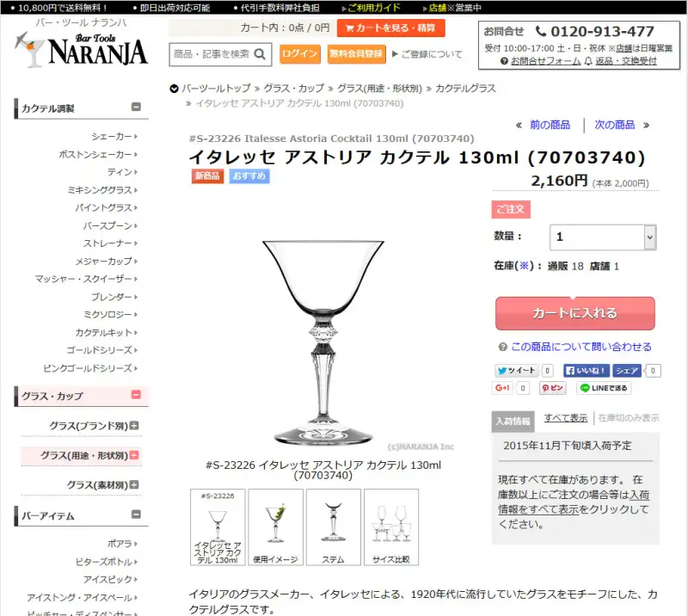Screen dimensions: 688x616
Task: Click the Facebook シェア button
Action: 627,371
